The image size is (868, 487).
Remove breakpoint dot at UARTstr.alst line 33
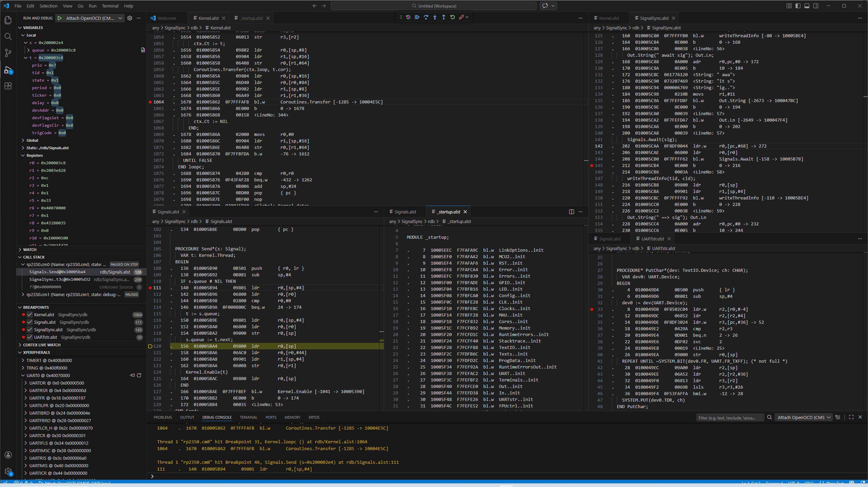(x=592, y=309)
